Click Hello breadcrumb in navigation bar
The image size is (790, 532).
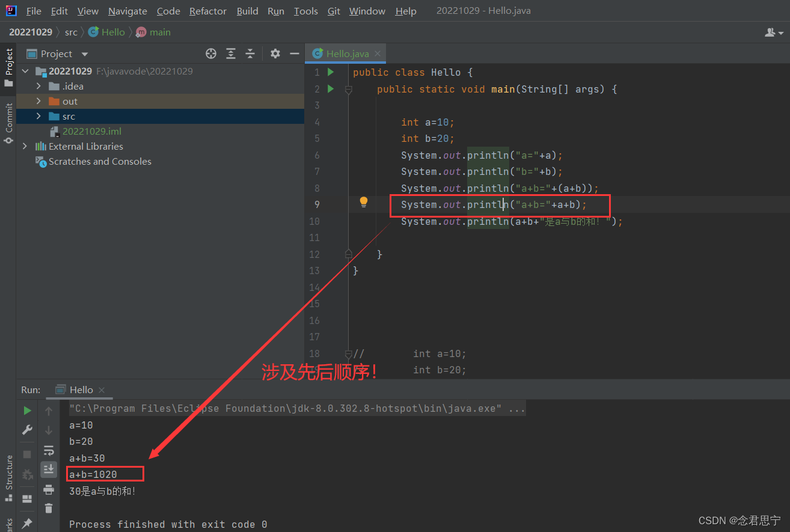112,32
